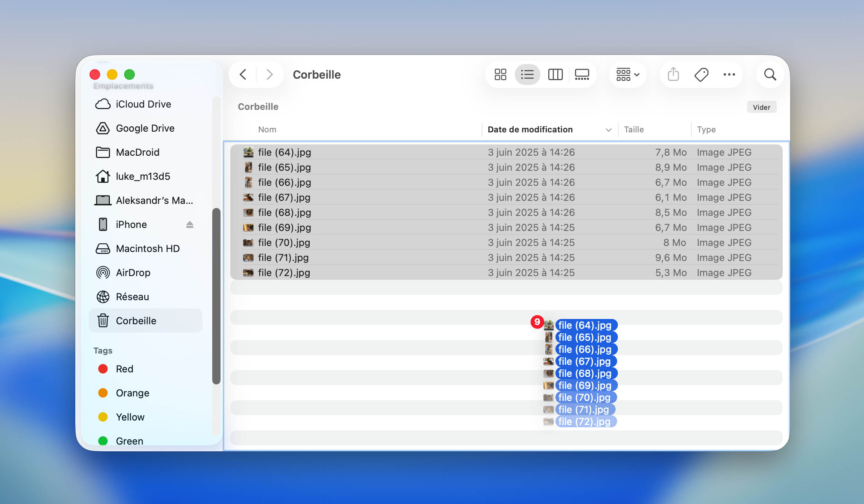This screenshot has height=504, width=864.
Task: Select file (69).jpg row
Action: 506,228
